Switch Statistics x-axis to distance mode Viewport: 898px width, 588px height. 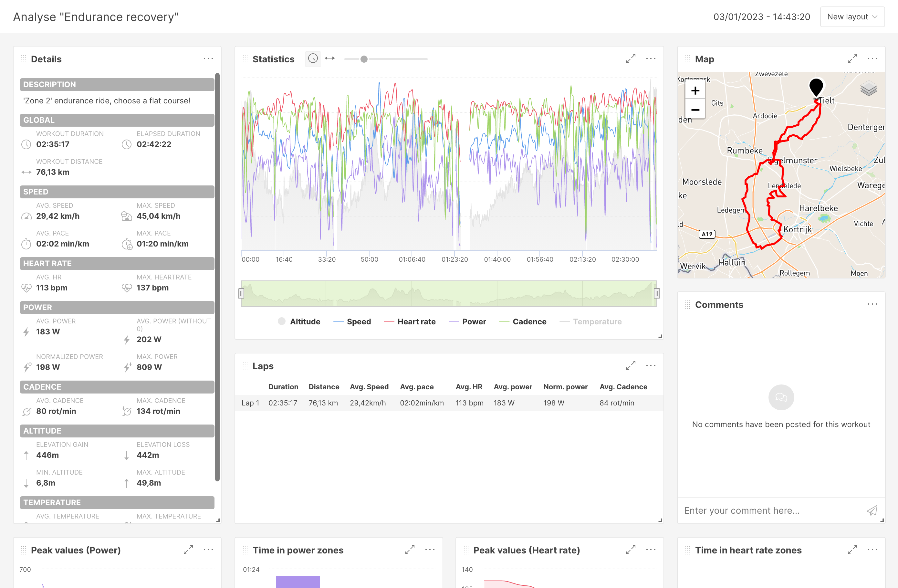pos(330,58)
